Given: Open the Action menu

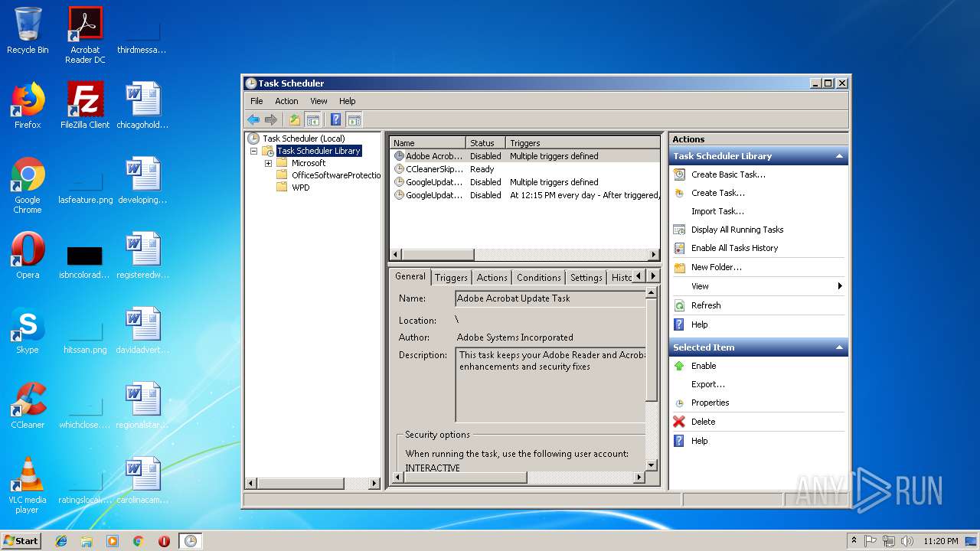Looking at the screenshot, I should pyautogui.click(x=286, y=101).
